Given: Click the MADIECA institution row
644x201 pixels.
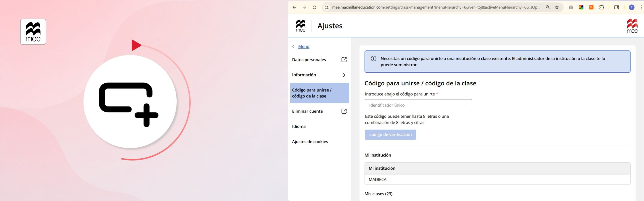Looking at the screenshot, I should pos(497,180).
